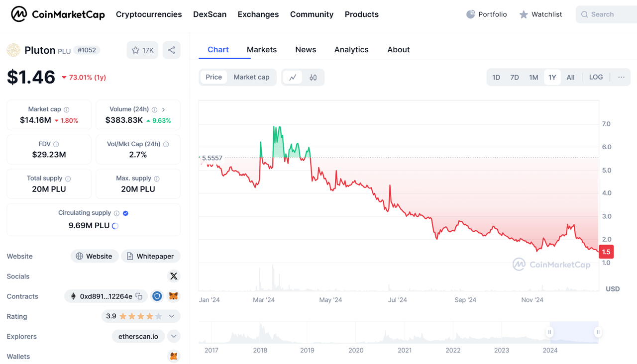This screenshot has height=364, width=637.
Task: Add Pluton to watchlist via star button
Action: (x=142, y=50)
